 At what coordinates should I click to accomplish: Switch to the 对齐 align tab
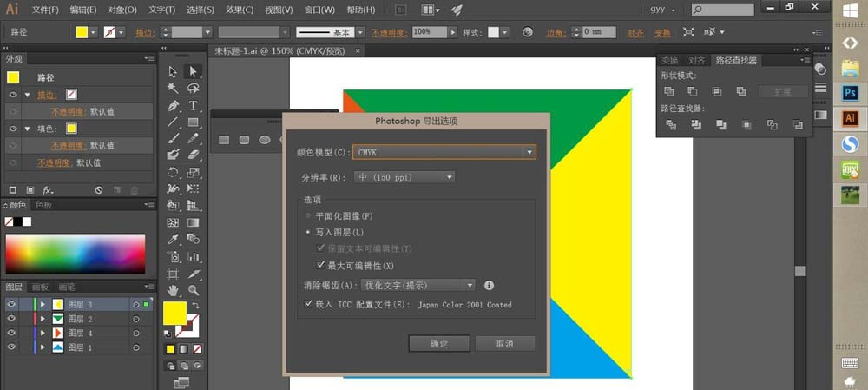coord(697,61)
